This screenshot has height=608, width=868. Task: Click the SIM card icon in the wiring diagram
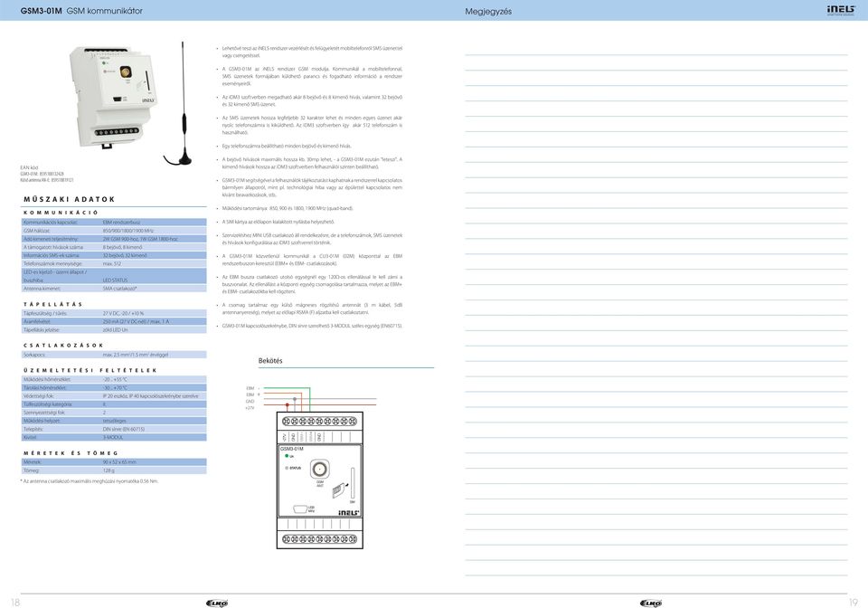337,490
